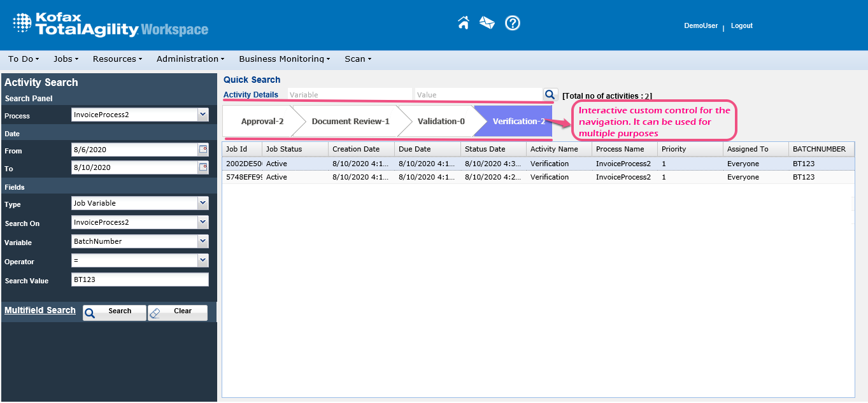Viewport: 868px width, 403px height.
Task: Click the Help question mark icon
Action: pos(513,24)
